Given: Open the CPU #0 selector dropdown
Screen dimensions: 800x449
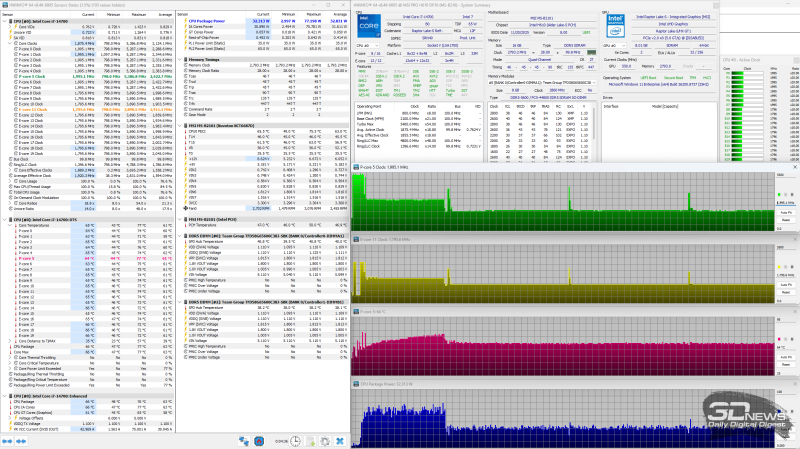Looking at the screenshot, I should pyautogui.click(x=368, y=45).
